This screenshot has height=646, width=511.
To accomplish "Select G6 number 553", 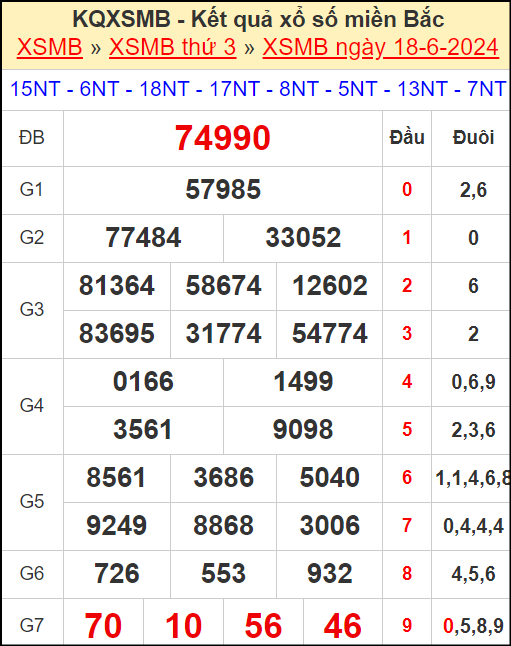I will (x=223, y=573).
